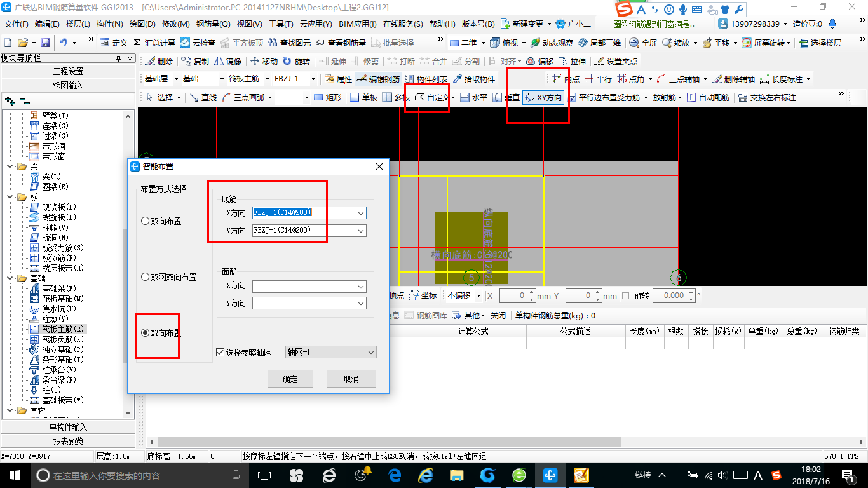Screen dimensions: 868x488
Task: Open the 构件(N) menu
Action: point(109,24)
